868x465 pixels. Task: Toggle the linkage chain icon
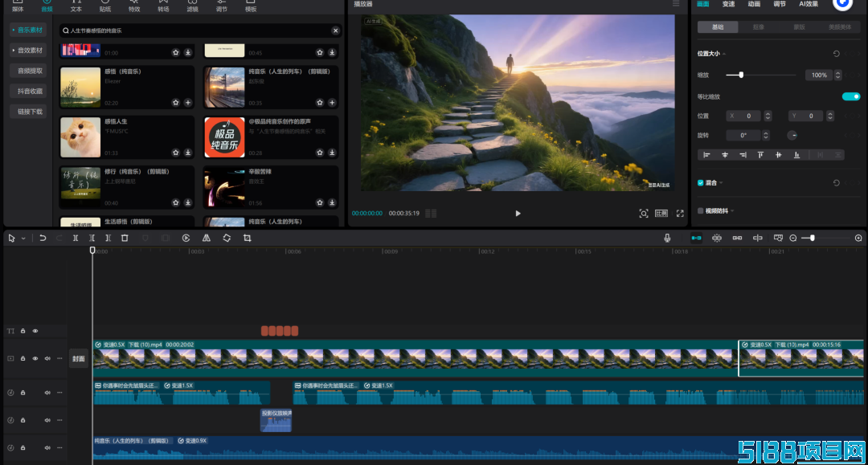pyautogui.click(x=737, y=238)
